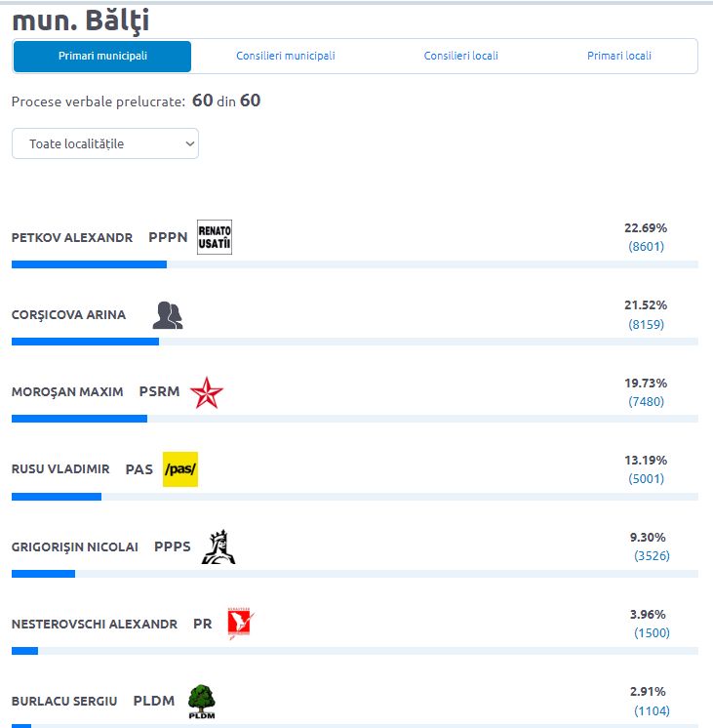713x728 pixels.
Task: Click Rusu Vladimir's vote count (5001)
Action: click(x=646, y=479)
